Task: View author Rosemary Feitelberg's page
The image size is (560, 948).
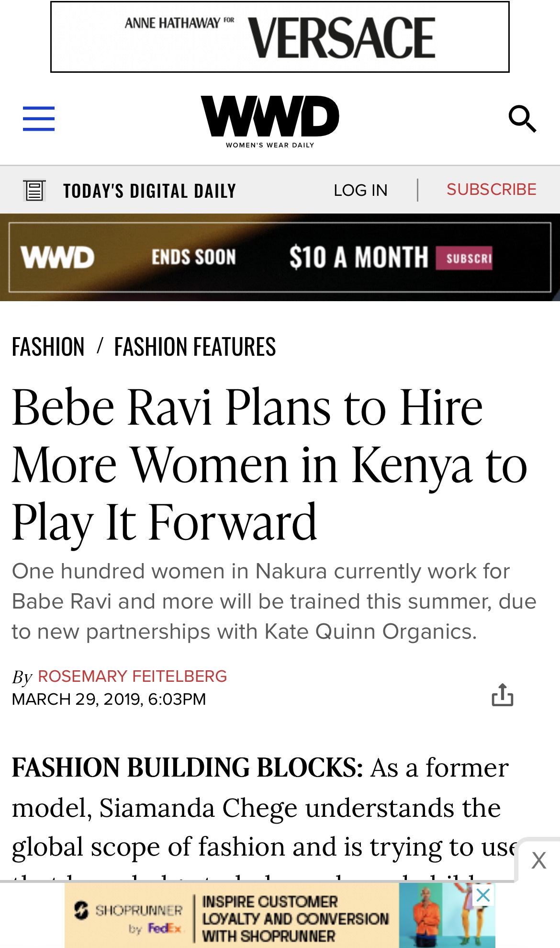Action: 132,676
